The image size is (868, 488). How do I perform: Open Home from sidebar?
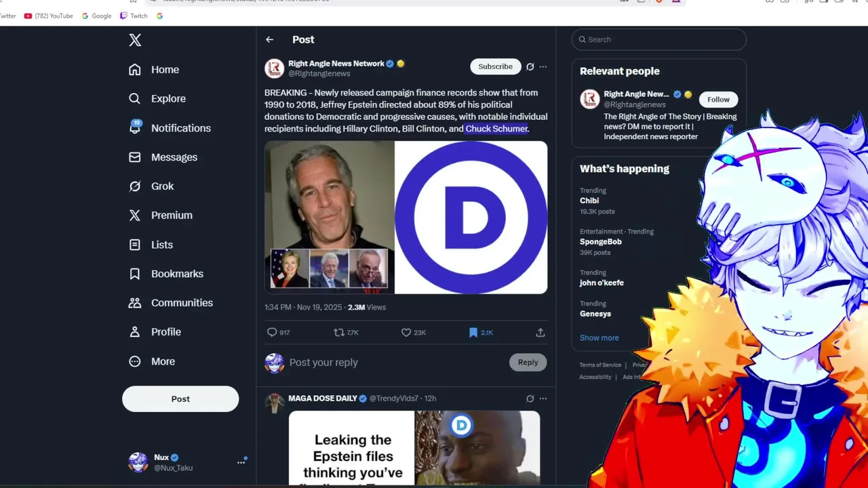pyautogui.click(x=154, y=70)
